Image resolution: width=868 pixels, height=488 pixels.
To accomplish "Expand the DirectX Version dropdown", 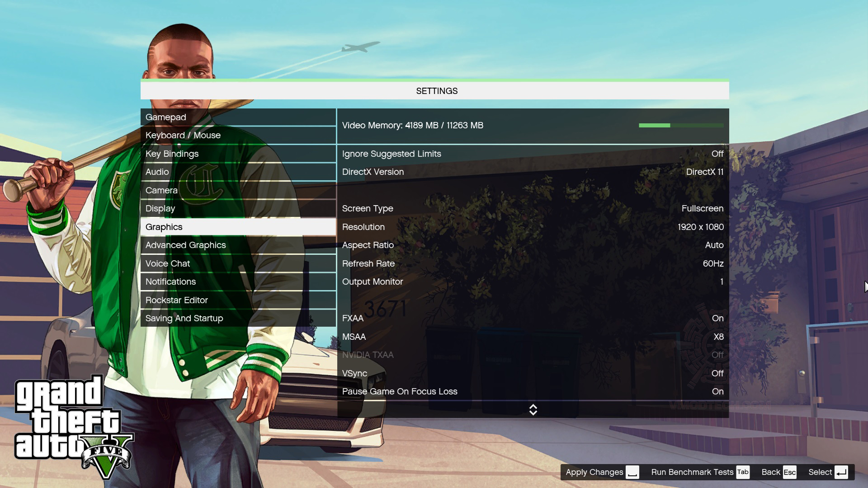I will (x=705, y=172).
